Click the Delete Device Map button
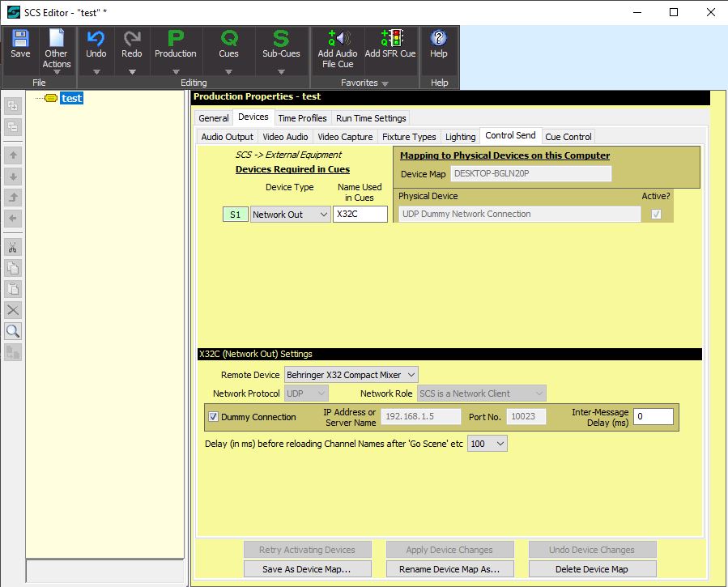The height and width of the screenshot is (587, 728). pos(592,569)
